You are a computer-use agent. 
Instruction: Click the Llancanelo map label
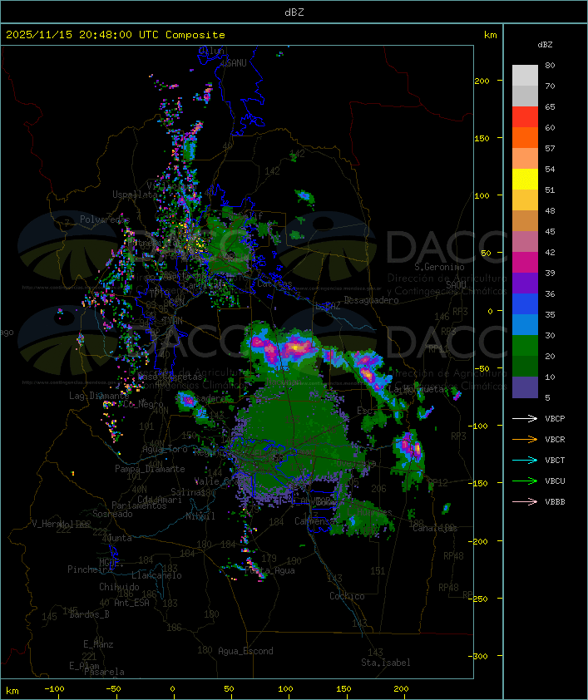tap(156, 575)
